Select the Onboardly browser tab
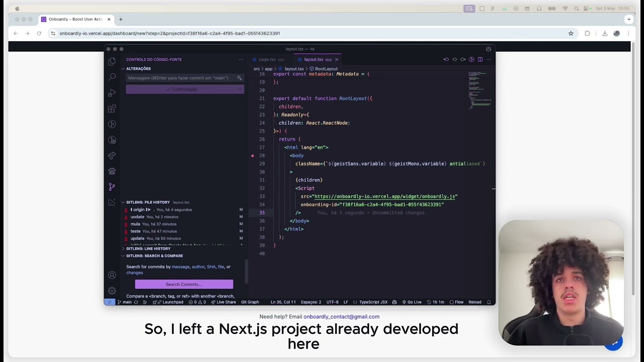Image resolution: width=644 pixels, height=362 pixels. click(75, 19)
